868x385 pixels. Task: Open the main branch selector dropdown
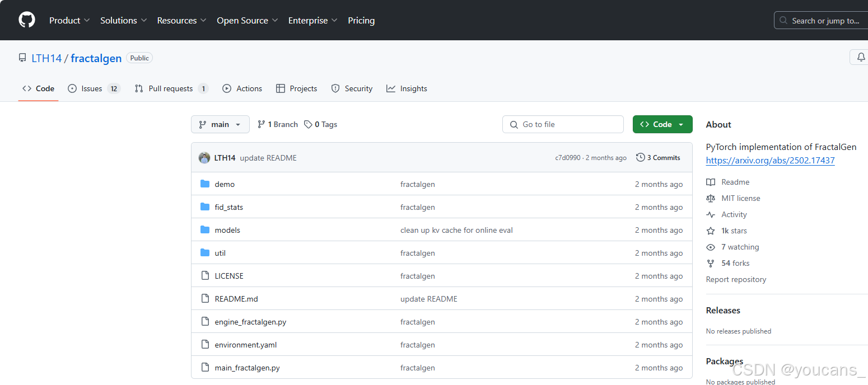[220, 124]
